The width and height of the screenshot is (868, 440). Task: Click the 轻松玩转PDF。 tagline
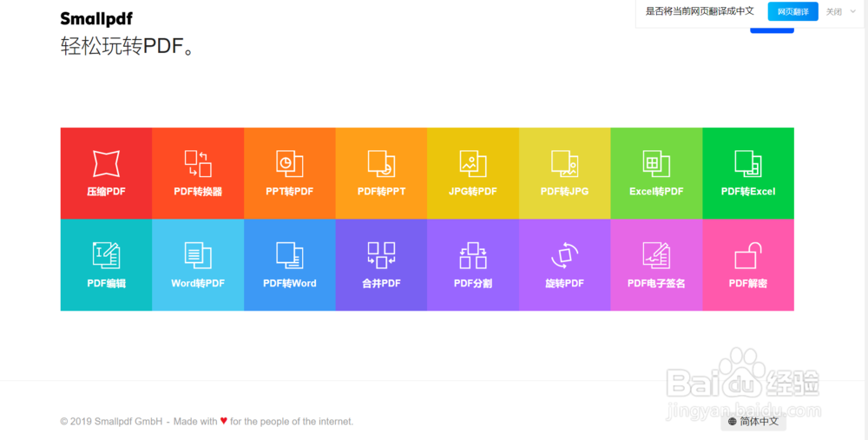(x=128, y=46)
